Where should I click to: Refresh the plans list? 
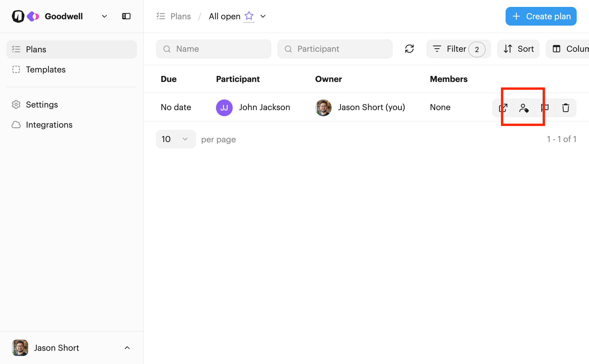pos(409,49)
